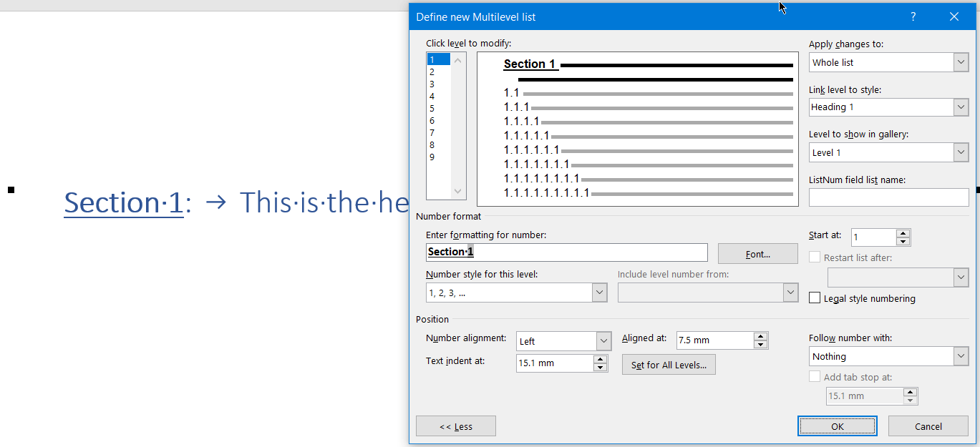The height and width of the screenshot is (447, 980).
Task: Close the Define new Multilevel list dialog
Action: point(954,17)
